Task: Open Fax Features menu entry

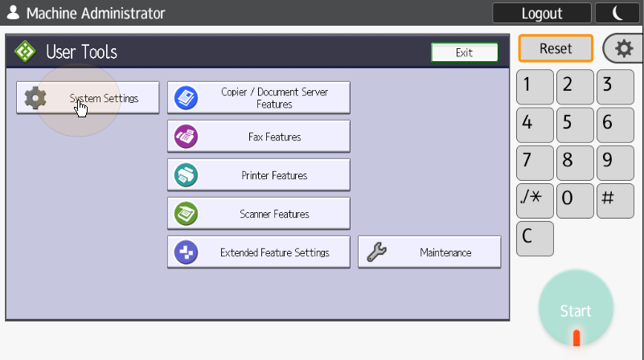Action: pos(273,137)
